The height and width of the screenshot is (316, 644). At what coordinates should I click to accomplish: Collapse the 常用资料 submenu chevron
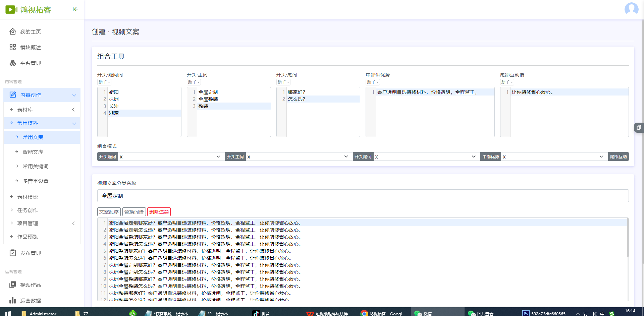(74, 124)
